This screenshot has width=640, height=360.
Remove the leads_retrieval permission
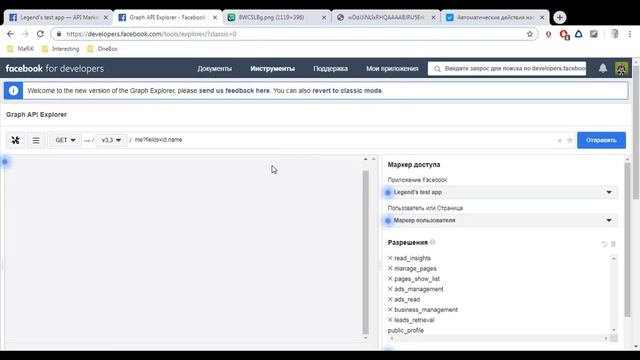[390, 320]
